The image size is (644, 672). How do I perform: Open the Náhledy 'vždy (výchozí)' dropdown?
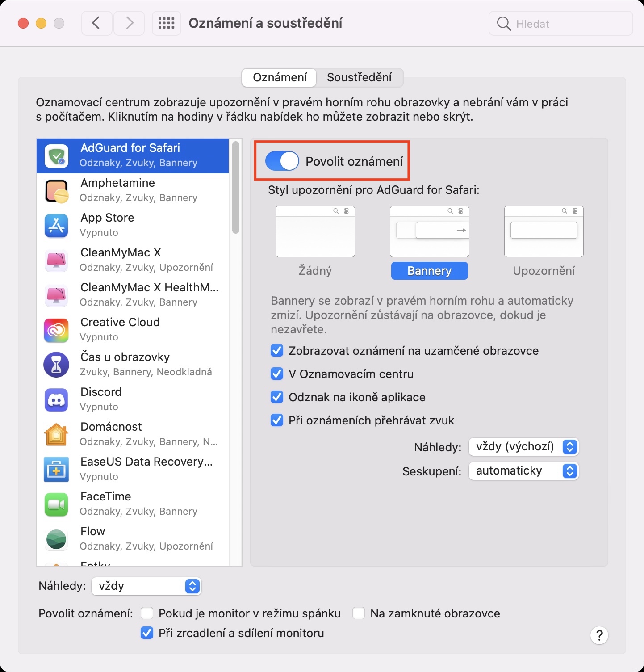coord(523,447)
